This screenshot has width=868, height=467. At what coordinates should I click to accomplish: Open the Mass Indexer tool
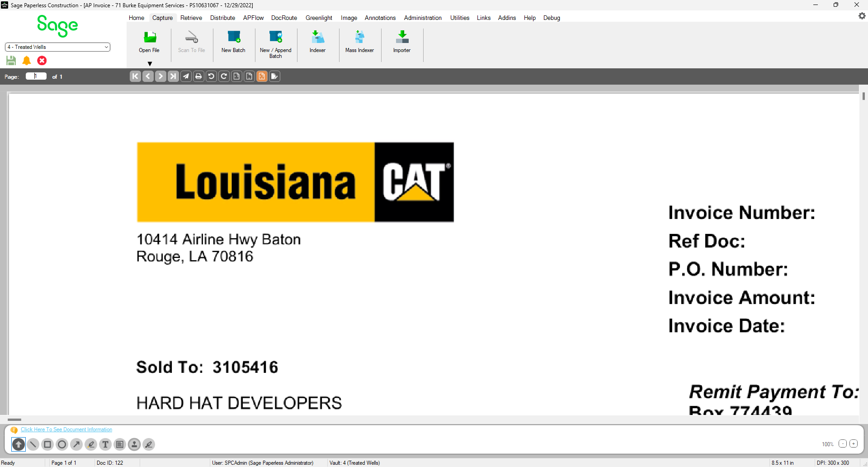click(x=359, y=42)
